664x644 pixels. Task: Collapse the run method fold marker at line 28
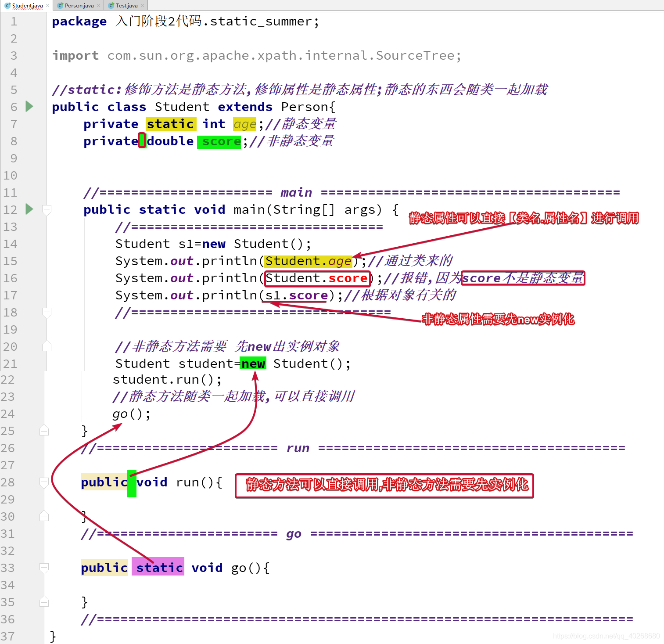pyautogui.click(x=44, y=482)
